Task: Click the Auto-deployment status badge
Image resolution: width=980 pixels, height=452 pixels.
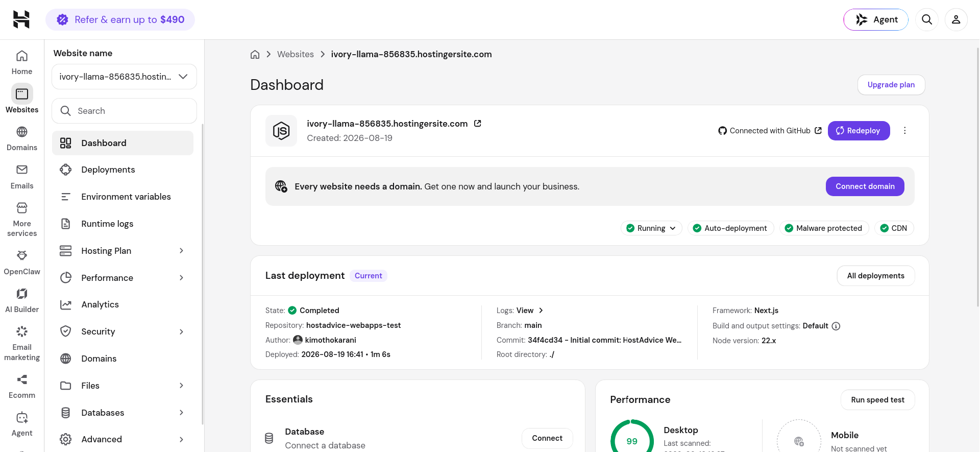Action: click(730, 228)
